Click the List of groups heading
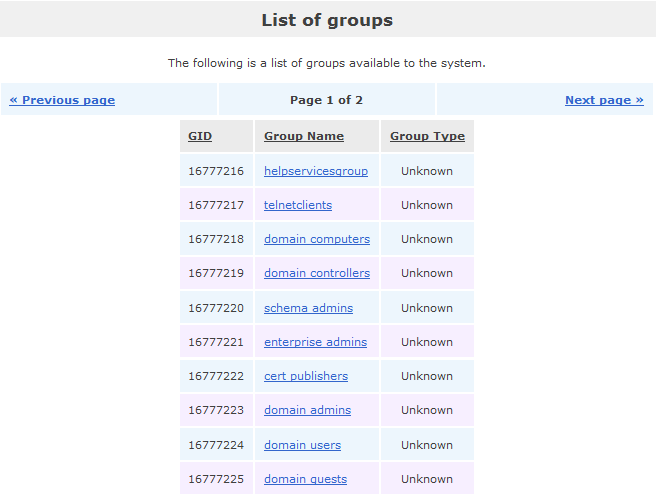The image size is (656, 495). coord(327,20)
